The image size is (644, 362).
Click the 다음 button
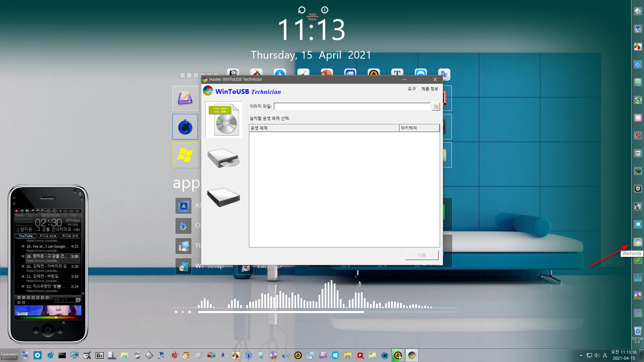click(x=422, y=255)
